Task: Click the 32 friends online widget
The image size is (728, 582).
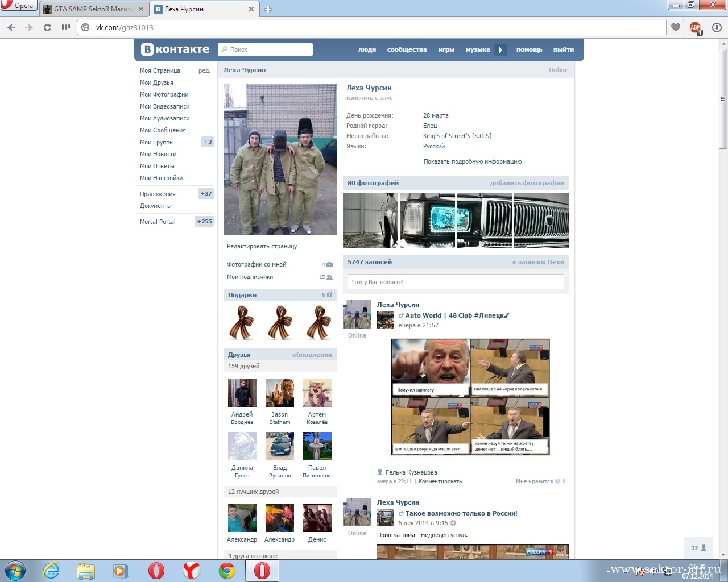Action: (699, 548)
